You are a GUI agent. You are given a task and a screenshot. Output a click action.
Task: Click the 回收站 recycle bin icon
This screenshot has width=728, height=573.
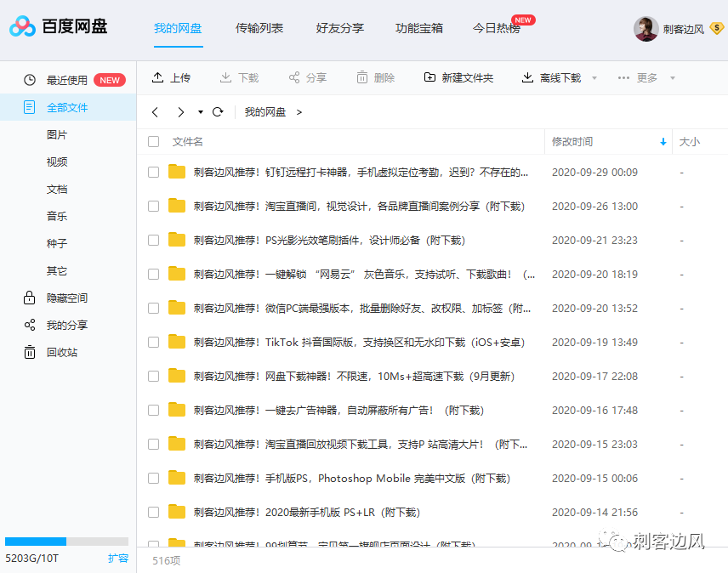[29, 352]
